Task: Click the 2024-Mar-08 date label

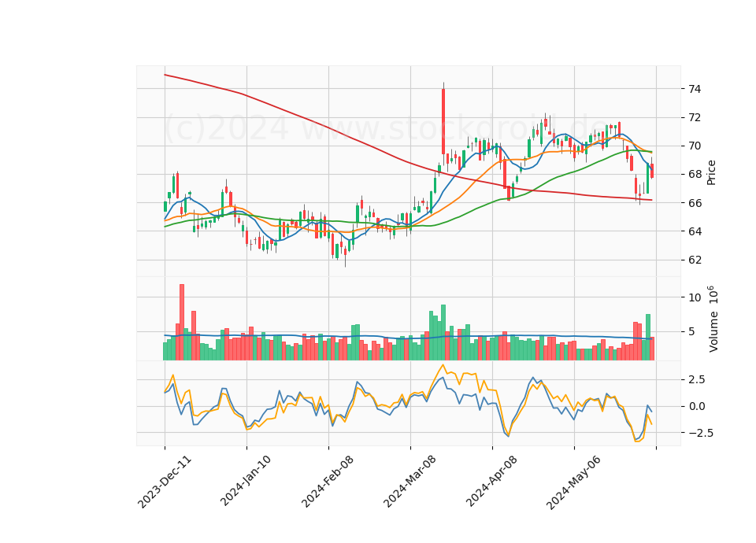Action: point(409,481)
